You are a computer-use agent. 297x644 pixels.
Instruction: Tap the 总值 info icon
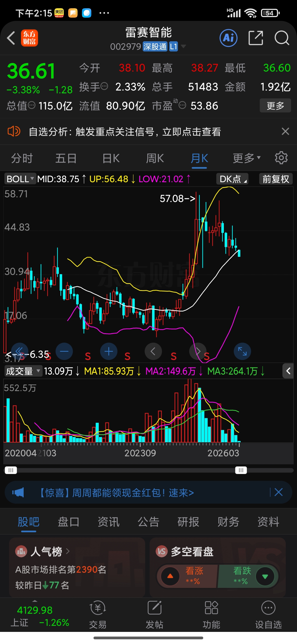[32, 105]
